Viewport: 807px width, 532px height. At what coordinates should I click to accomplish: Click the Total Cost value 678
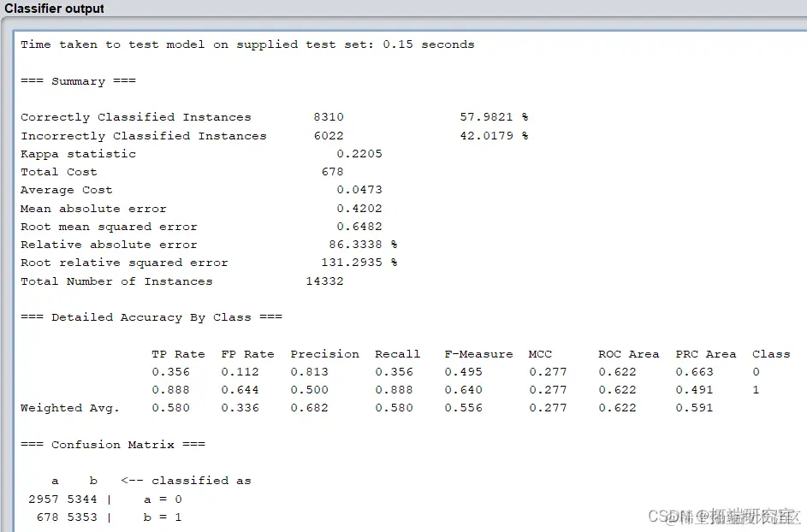(333, 172)
